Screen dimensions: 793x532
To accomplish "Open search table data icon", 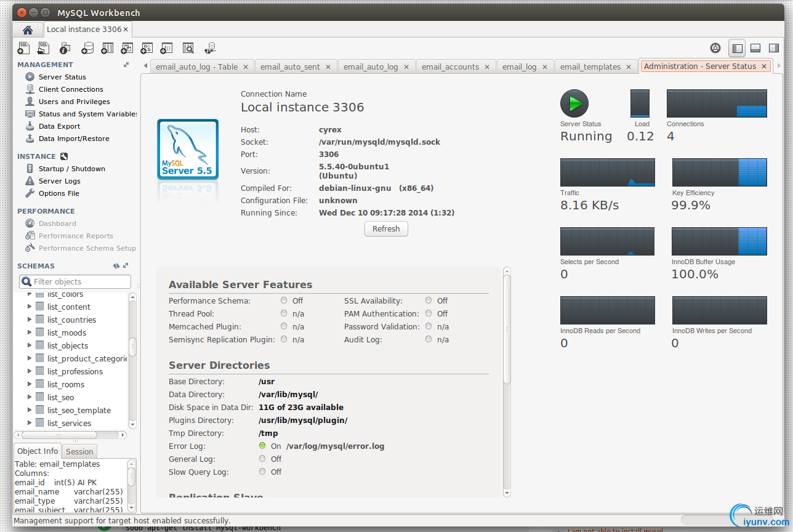I will pyautogui.click(x=188, y=47).
